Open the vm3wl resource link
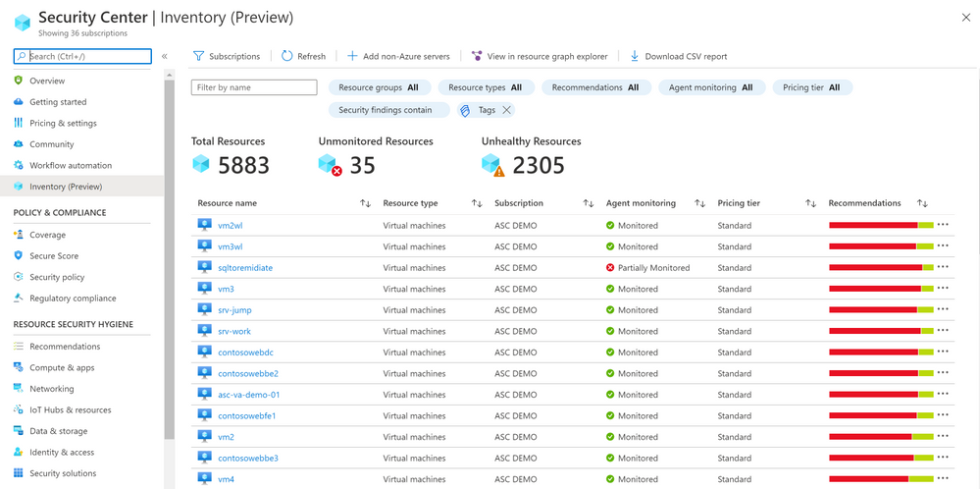 coord(230,246)
